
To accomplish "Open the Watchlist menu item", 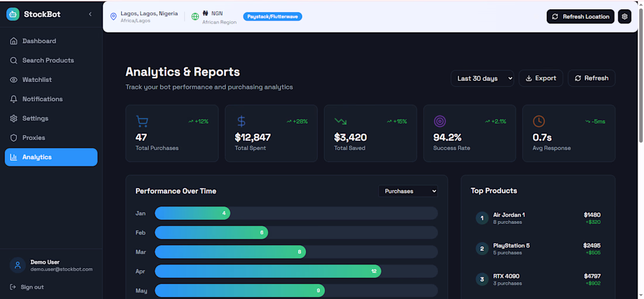I will click(37, 80).
